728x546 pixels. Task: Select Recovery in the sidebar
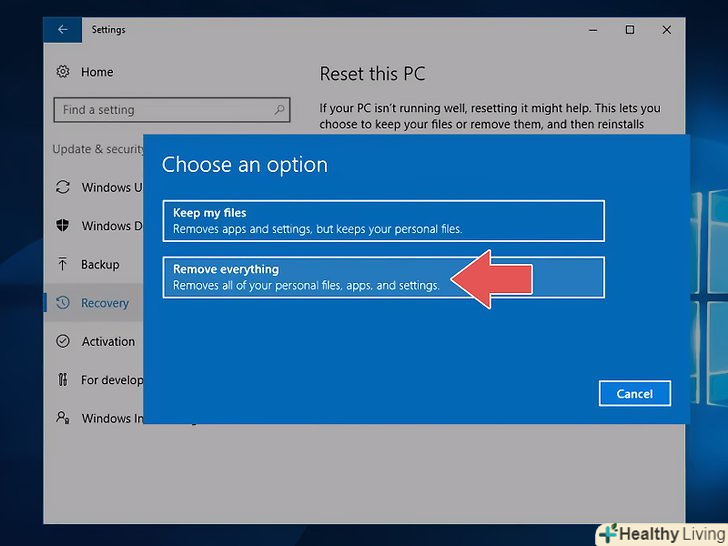(x=105, y=303)
